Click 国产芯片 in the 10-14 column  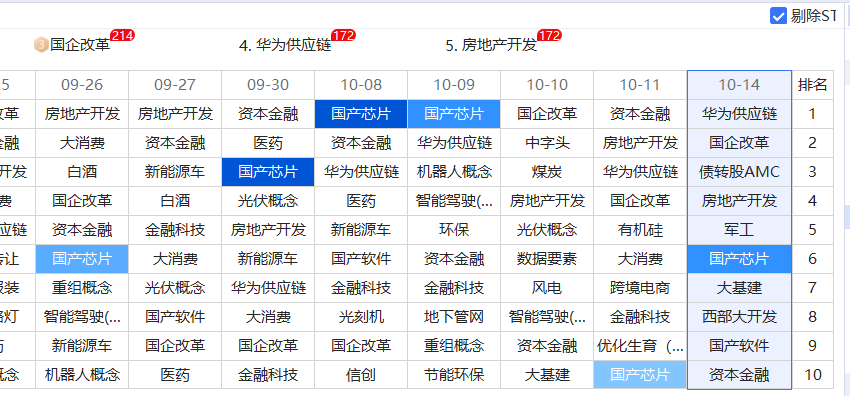739,259
